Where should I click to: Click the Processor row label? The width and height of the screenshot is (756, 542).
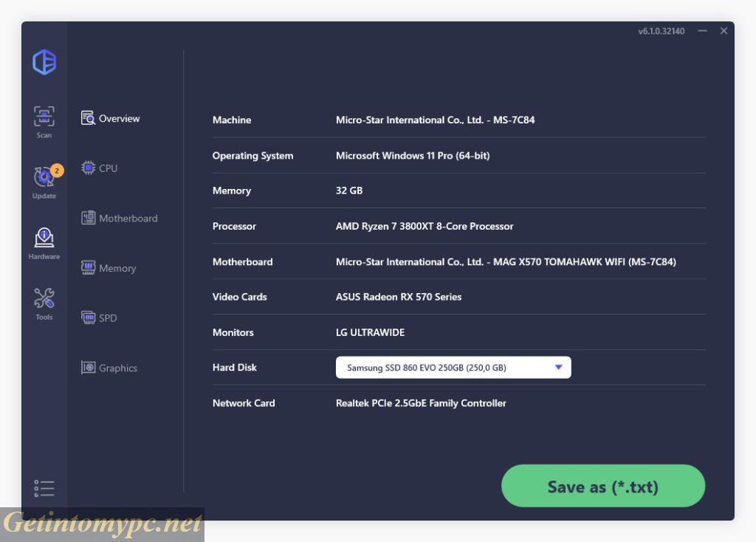[x=234, y=226]
